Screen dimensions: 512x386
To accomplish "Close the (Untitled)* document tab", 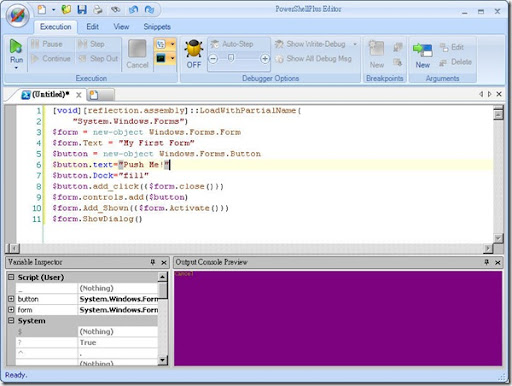I will coord(79,95).
